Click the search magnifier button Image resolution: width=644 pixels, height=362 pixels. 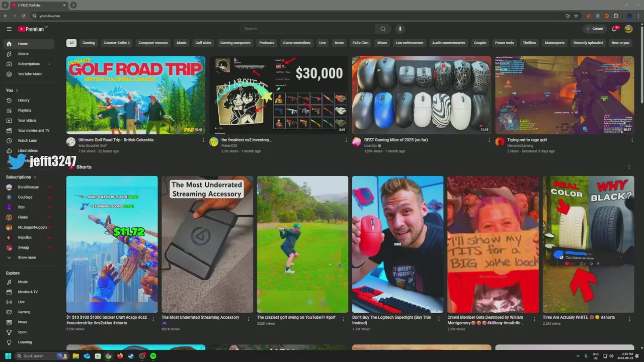[x=383, y=29]
